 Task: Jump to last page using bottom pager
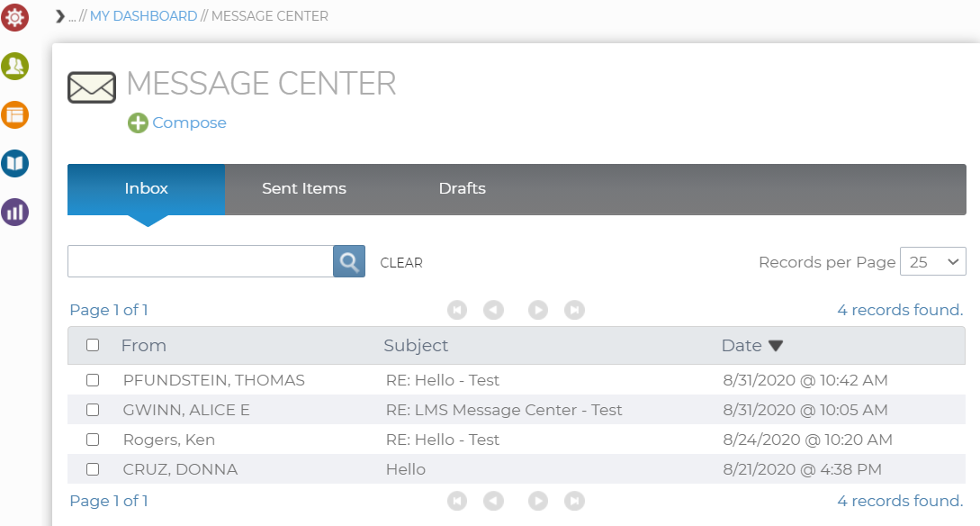coord(574,501)
